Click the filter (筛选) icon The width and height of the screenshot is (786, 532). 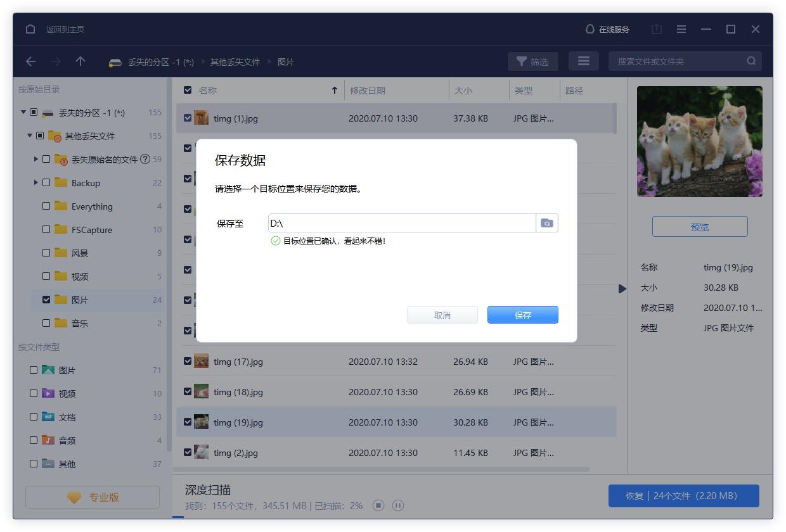[x=532, y=61]
